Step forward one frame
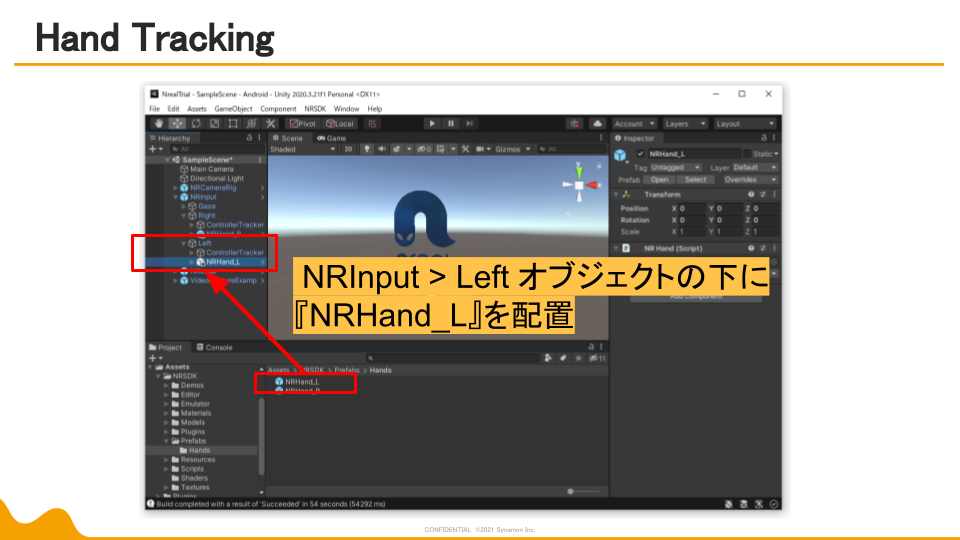Viewport: 960px width, 540px height. click(x=469, y=124)
